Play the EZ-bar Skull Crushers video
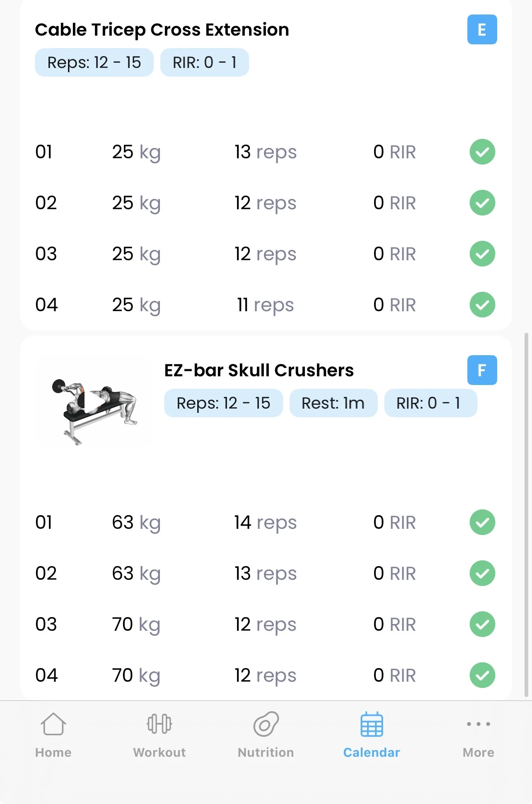532x804 pixels. 94,402
